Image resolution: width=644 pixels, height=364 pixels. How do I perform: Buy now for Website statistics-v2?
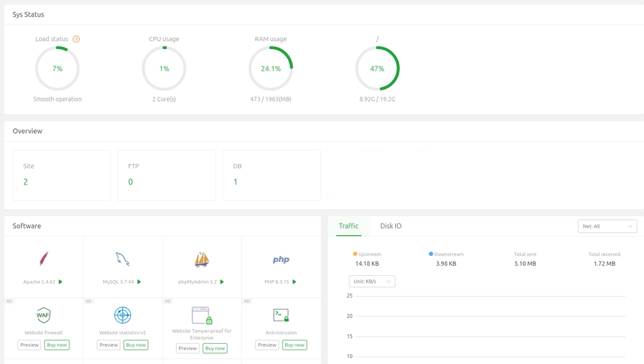coord(136,345)
